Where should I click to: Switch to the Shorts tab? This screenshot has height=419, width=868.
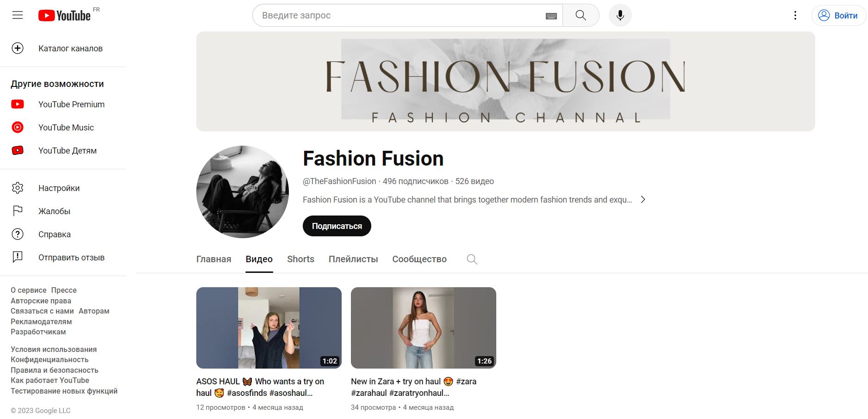pos(300,259)
